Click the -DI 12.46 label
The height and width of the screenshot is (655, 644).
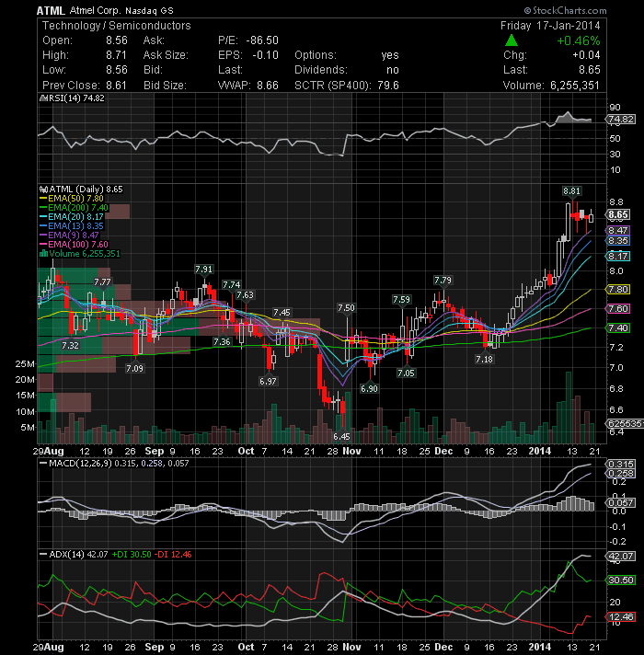tap(172, 555)
